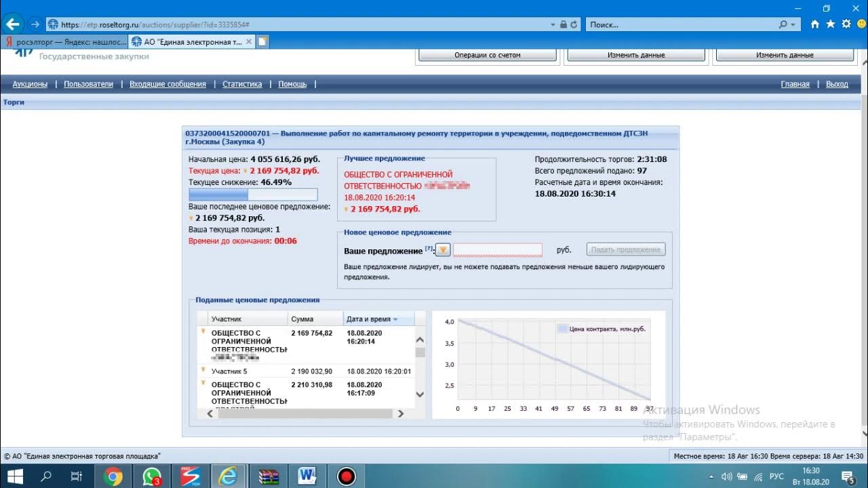This screenshot has width=868, height=488.
Task: Open Favorites star icon
Action: pyautogui.click(x=831, y=24)
